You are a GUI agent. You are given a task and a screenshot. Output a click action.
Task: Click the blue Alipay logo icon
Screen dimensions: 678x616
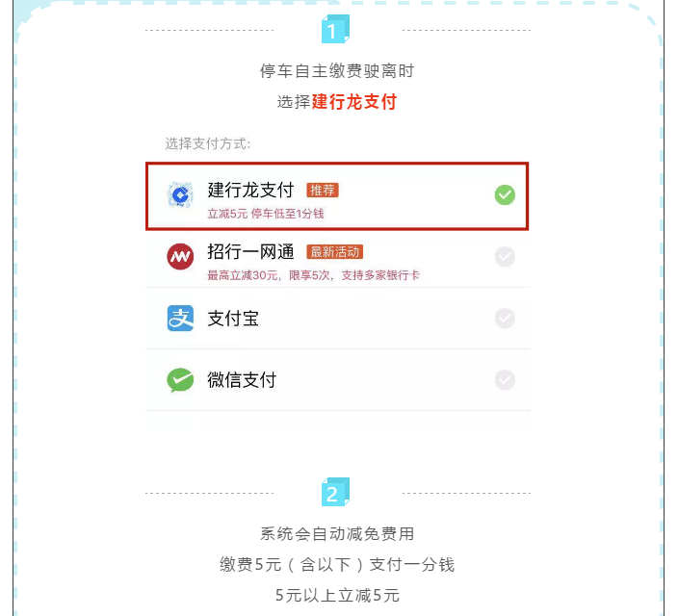coord(180,319)
